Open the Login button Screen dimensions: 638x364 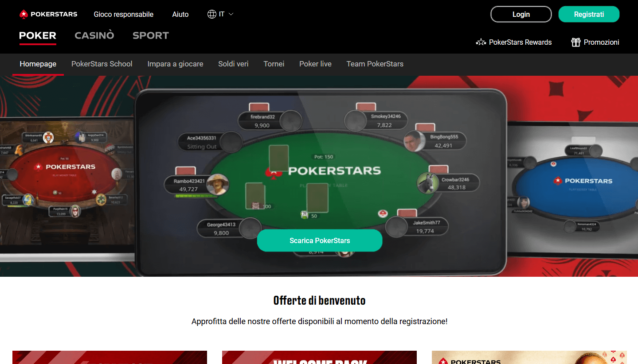521,14
